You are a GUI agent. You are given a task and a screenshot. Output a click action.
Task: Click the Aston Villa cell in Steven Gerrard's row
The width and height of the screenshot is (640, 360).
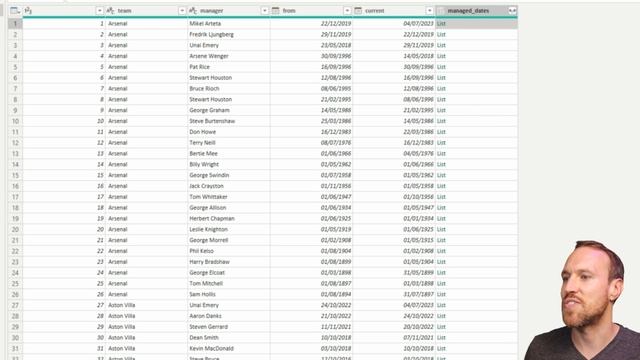point(146,327)
